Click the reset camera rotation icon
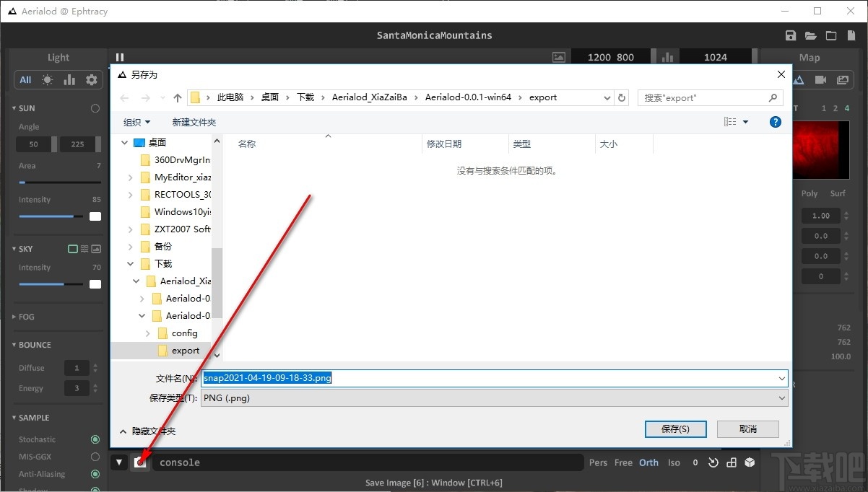The height and width of the screenshot is (492, 868). 713,462
